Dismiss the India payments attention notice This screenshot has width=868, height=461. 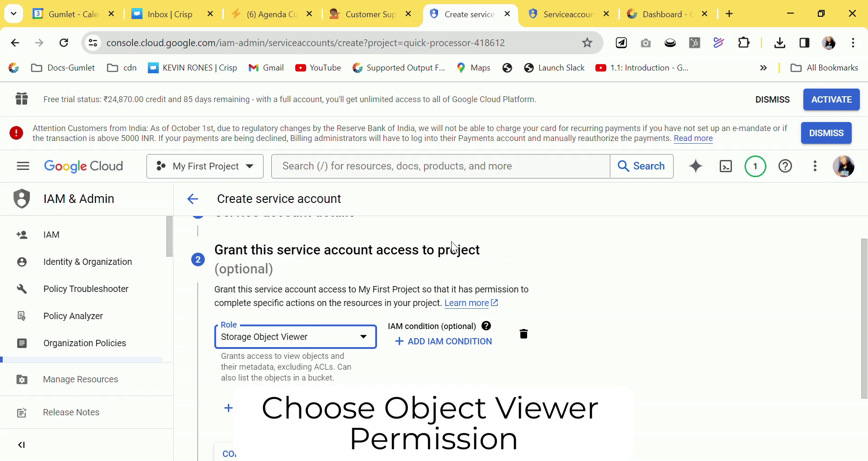[826, 133]
